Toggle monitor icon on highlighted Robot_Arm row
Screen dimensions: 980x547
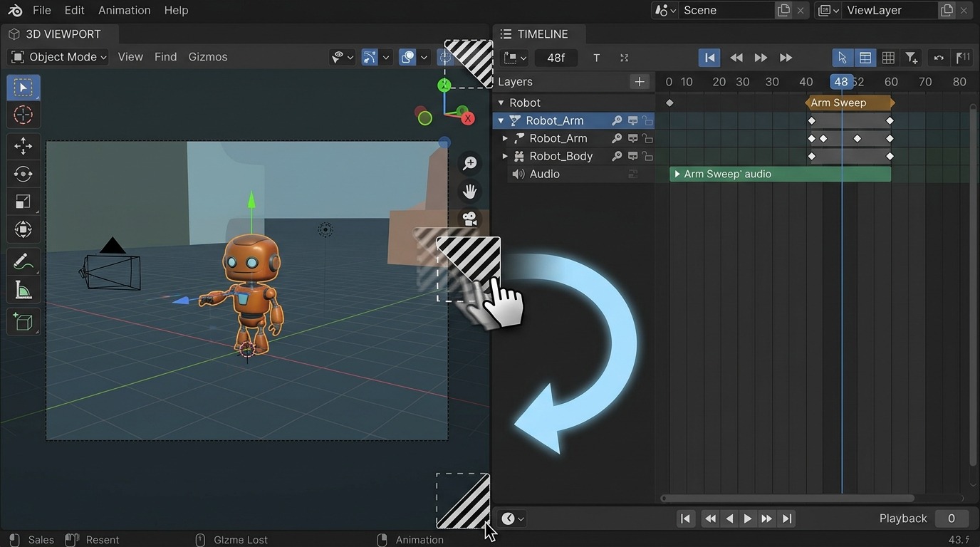[x=632, y=120]
